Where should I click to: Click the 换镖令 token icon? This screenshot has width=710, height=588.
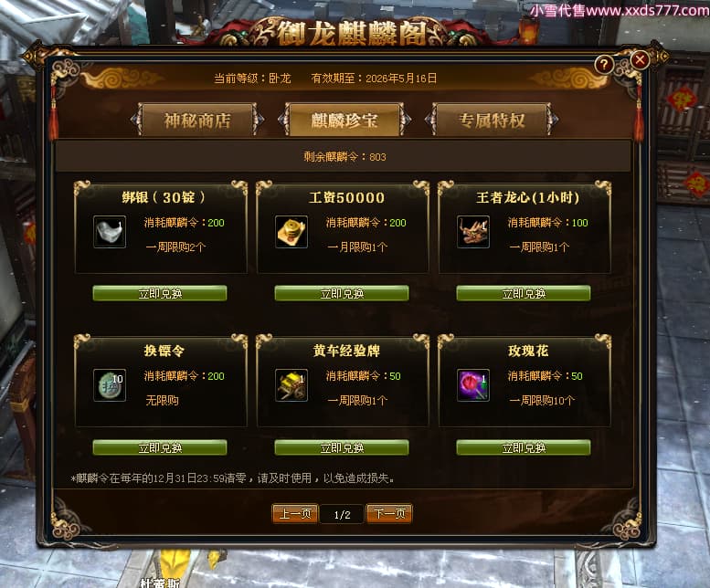point(110,385)
